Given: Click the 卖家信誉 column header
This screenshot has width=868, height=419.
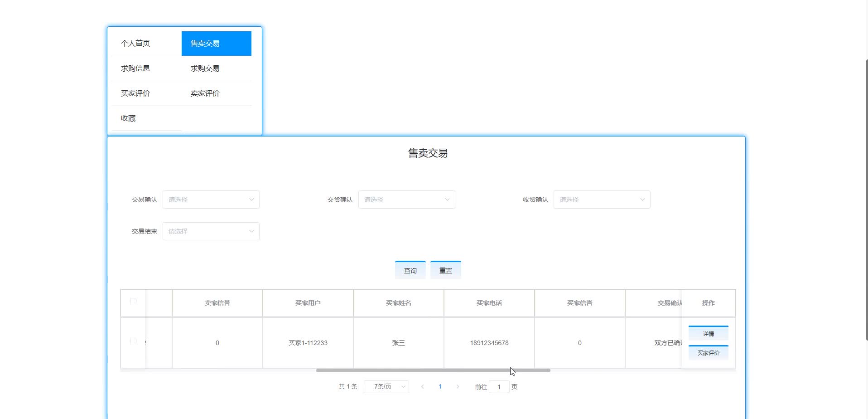Looking at the screenshot, I should pos(217,303).
